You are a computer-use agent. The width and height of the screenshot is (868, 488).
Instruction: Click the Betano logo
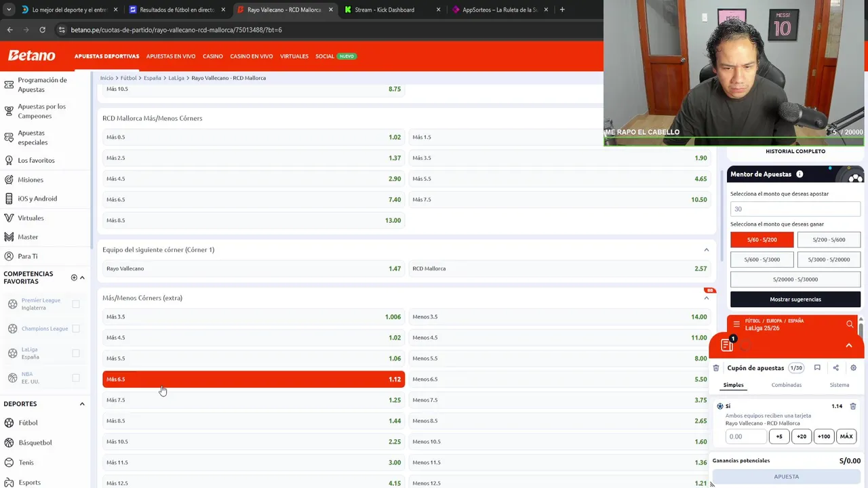[32, 56]
